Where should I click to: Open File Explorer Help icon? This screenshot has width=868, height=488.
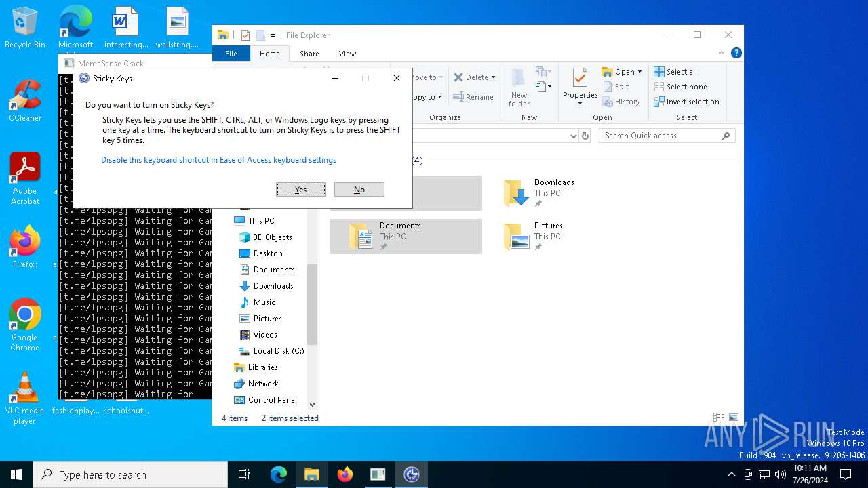(736, 53)
